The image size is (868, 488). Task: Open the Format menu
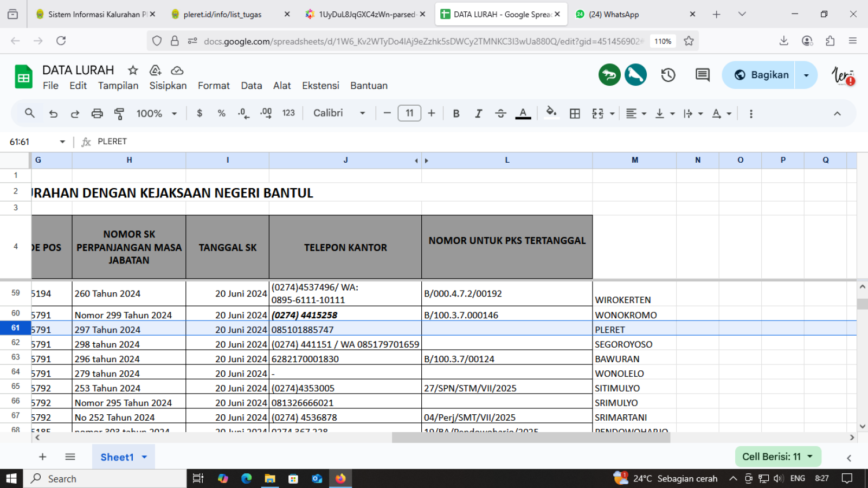tap(214, 86)
